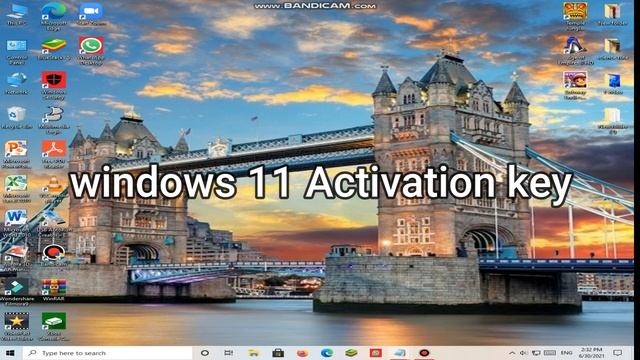Select the WinRAR desktop shortcut
The image size is (640, 360).
point(54,290)
